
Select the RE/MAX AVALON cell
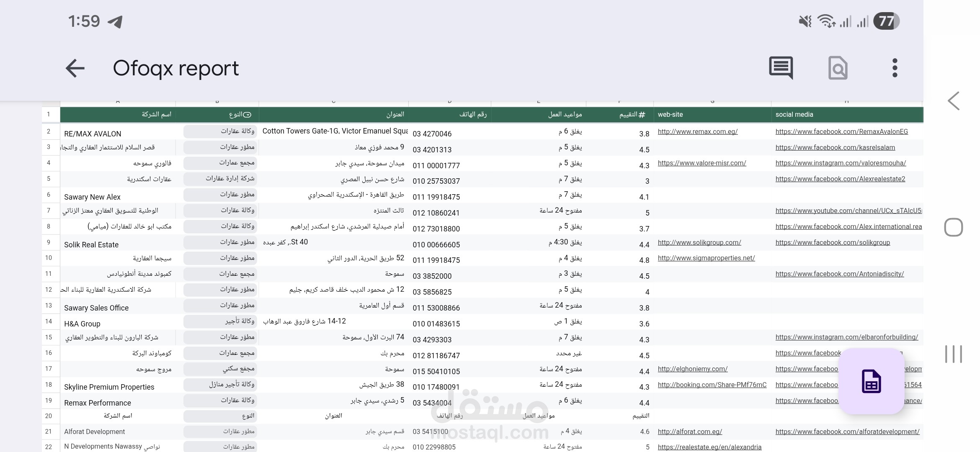point(118,131)
